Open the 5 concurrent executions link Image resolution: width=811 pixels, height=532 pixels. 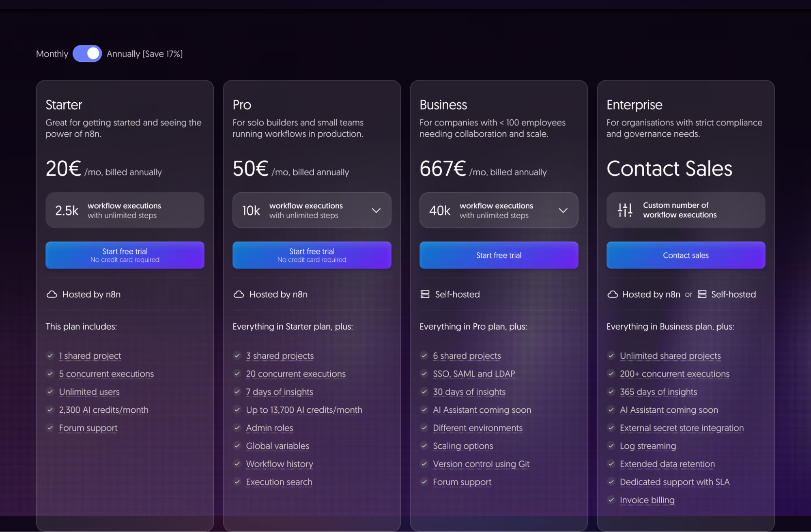tap(106, 374)
